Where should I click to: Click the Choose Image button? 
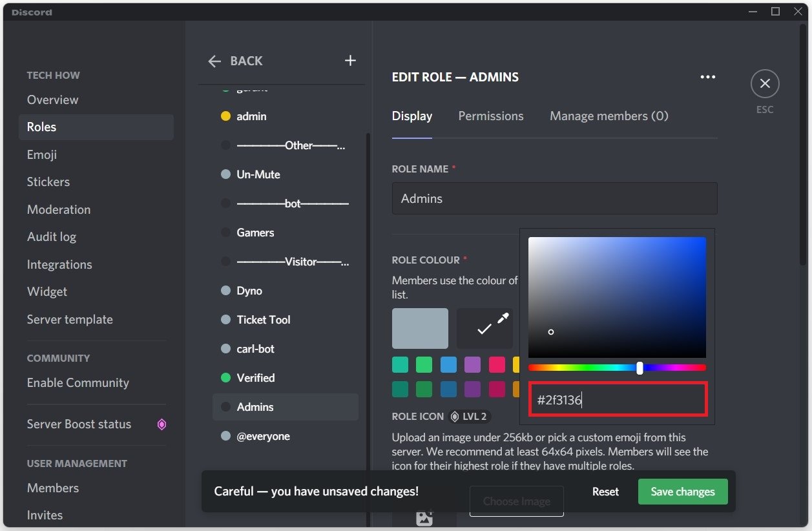(x=515, y=501)
